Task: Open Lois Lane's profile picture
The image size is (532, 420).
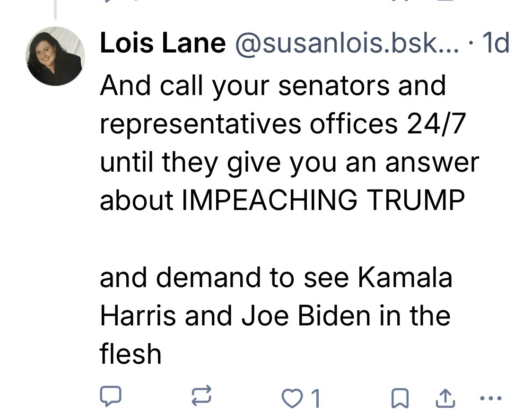Action: [x=55, y=56]
